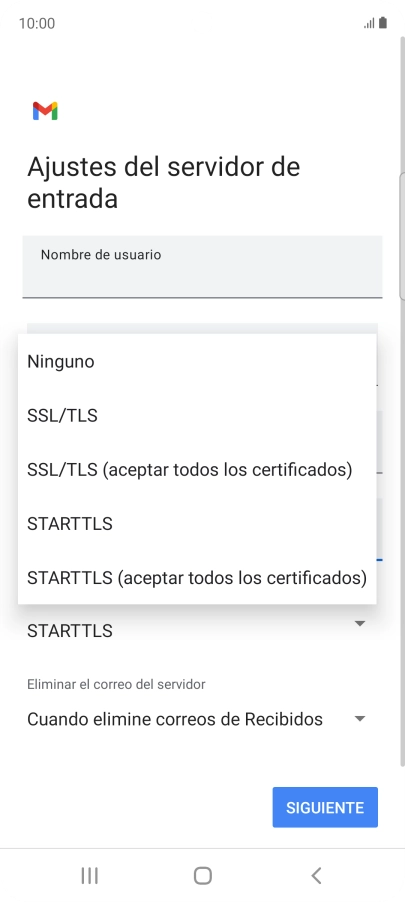The image size is (405, 902).
Task: Open the Cuando elimine correos de Recibidos selector
Action: (197, 719)
